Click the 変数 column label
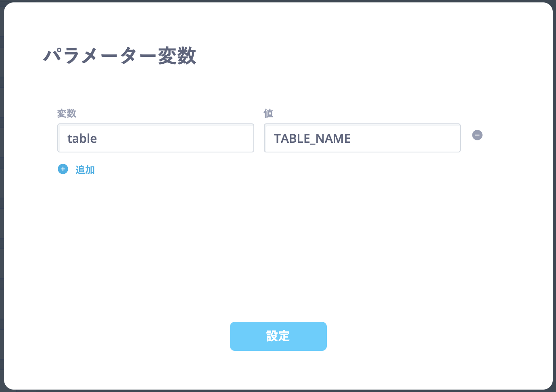Image resolution: width=556 pixels, height=392 pixels. [67, 113]
